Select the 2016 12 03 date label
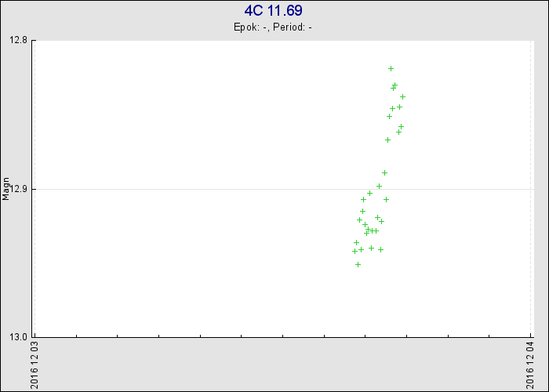This screenshot has height=392, width=549. pos(33,364)
